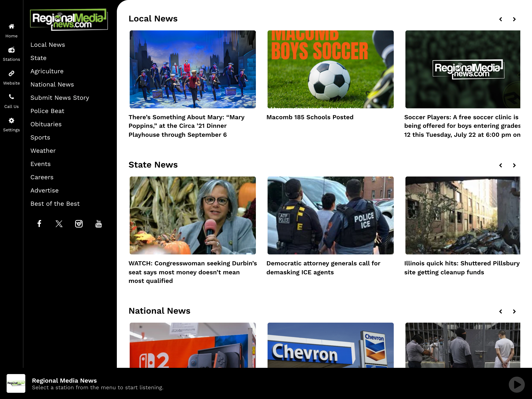Click the Regional Media News player title
Image resolution: width=532 pixels, height=399 pixels.
pos(64,380)
